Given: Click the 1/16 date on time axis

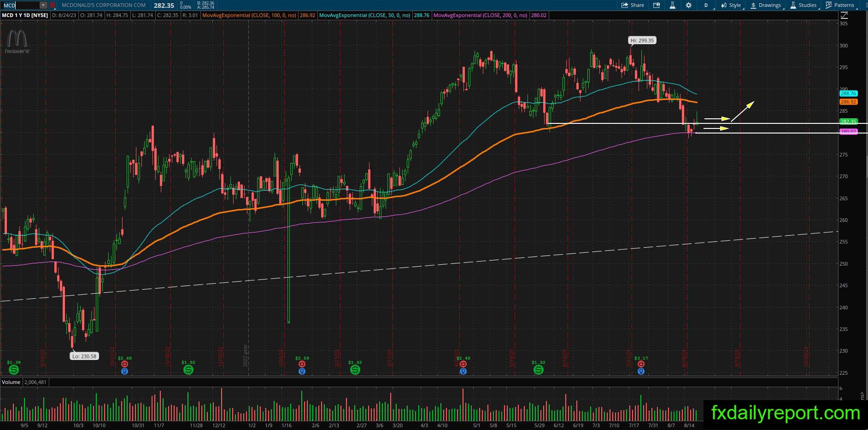Looking at the screenshot, I should click(x=287, y=425).
